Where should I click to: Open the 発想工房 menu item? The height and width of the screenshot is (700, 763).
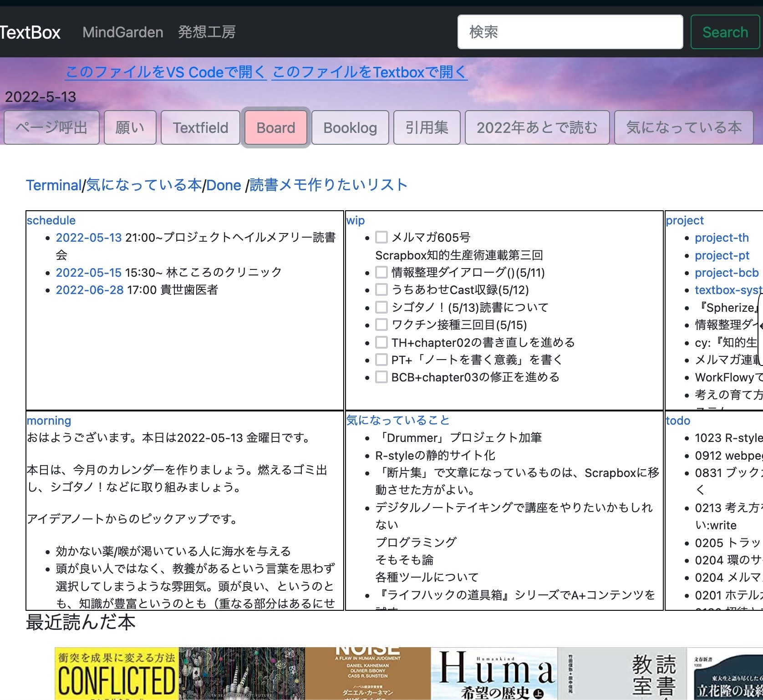[x=206, y=32]
